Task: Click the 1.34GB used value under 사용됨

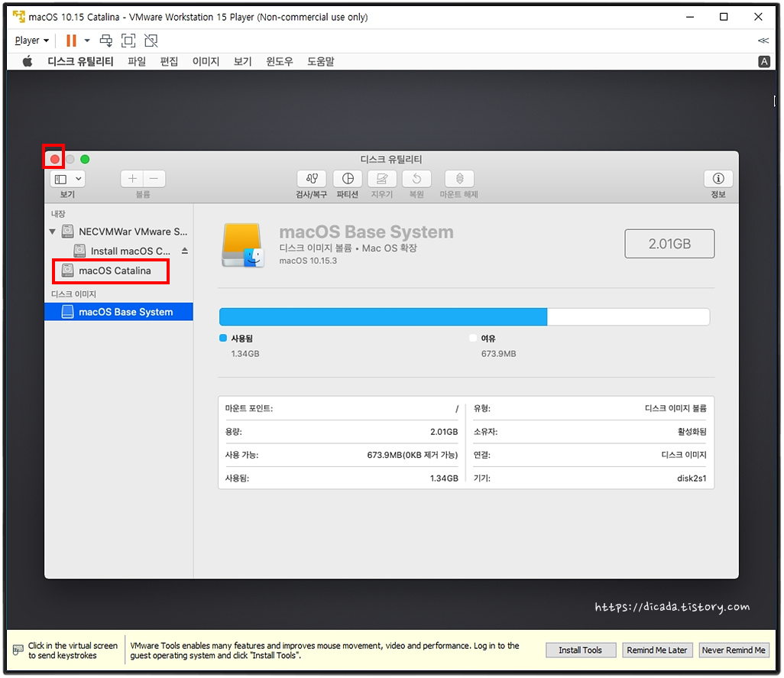Action: point(245,353)
